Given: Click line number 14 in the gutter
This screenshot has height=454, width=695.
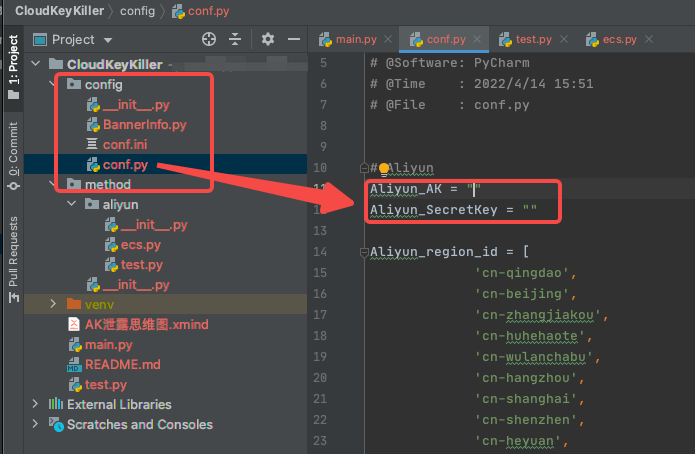Looking at the screenshot, I should tap(320, 252).
